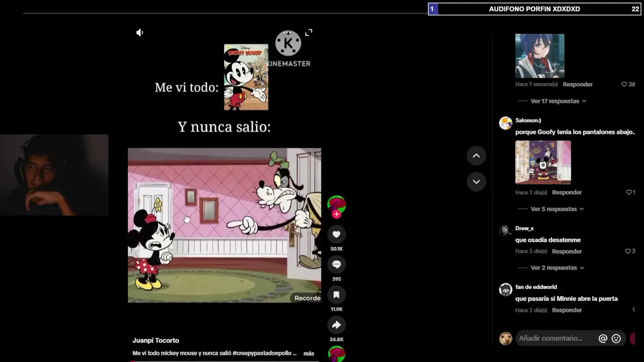Open the video in fullscreen mode
644x362 pixels.
click(x=308, y=32)
